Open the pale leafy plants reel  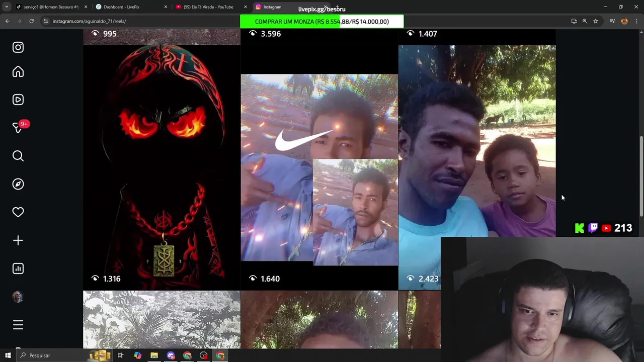tap(162, 319)
